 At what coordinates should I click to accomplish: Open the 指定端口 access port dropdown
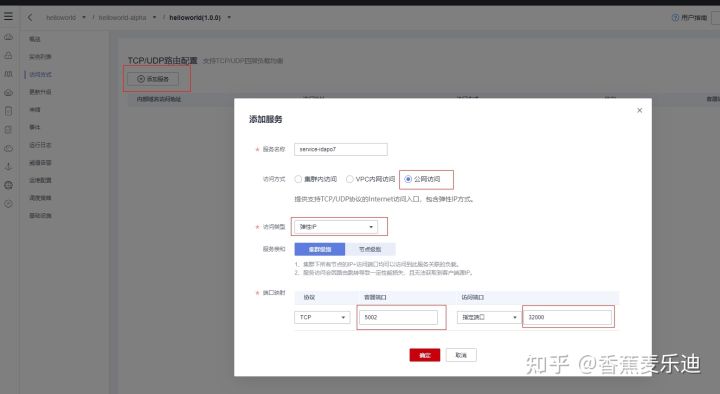[489, 317]
